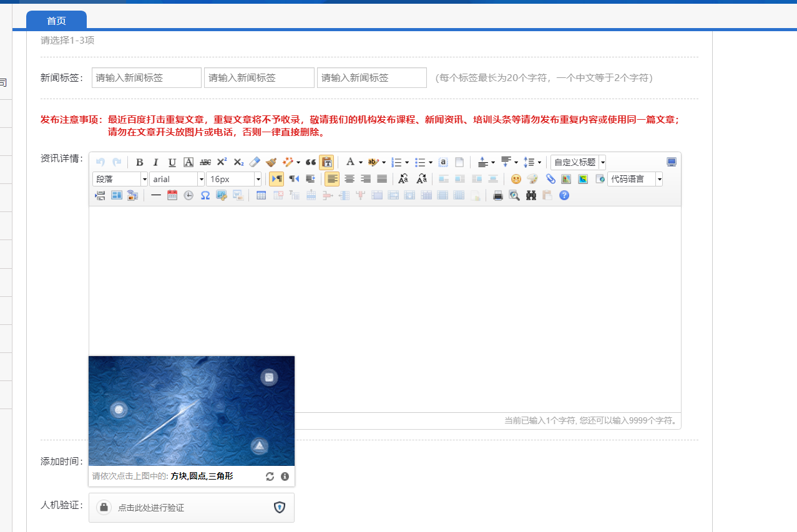Switch to the 首页 tab
The height and width of the screenshot is (532, 797).
click(x=56, y=20)
